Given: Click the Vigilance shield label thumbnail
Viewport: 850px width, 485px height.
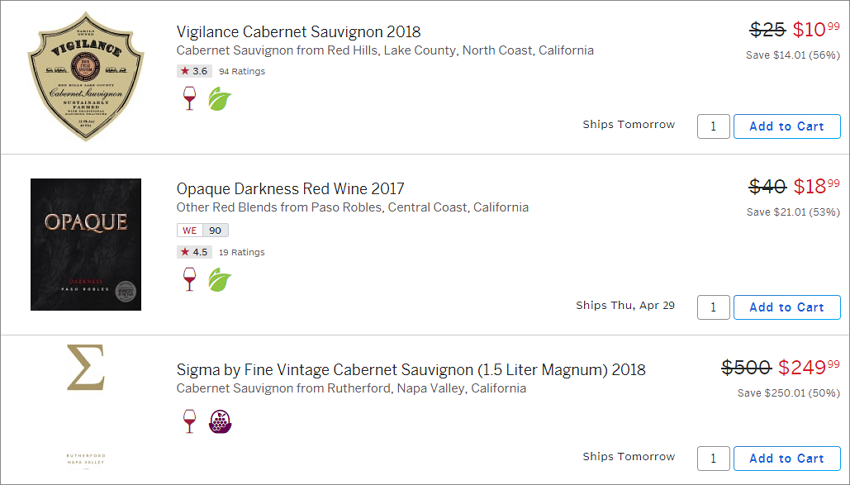Looking at the screenshot, I should [86, 76].
